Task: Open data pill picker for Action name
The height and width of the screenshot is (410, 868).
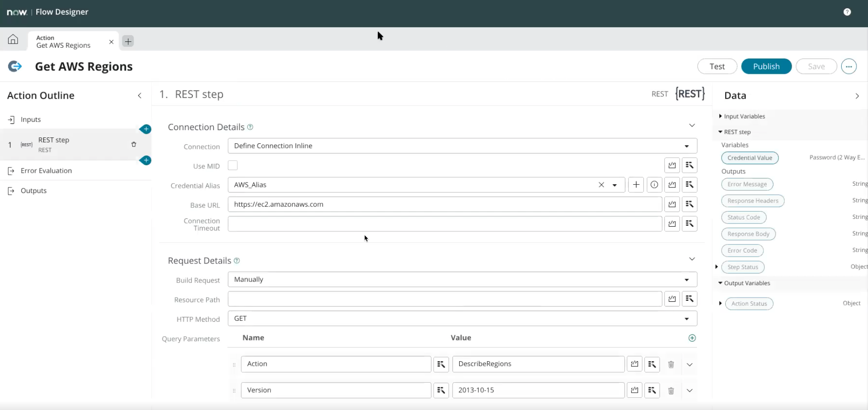Action: (441, 364)
